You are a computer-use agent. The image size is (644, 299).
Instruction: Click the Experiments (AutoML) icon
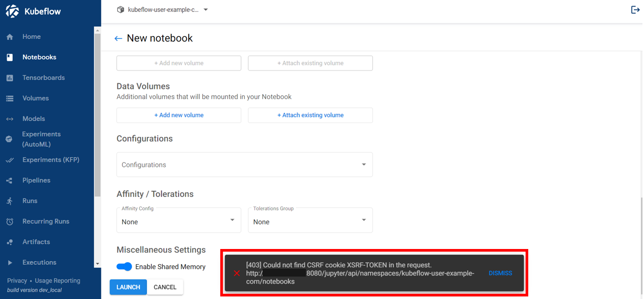click(x=9, y=139)
